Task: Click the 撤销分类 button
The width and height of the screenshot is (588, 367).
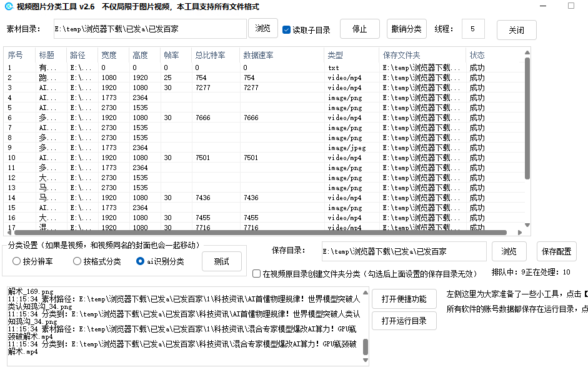Action: tap(406, 29)
